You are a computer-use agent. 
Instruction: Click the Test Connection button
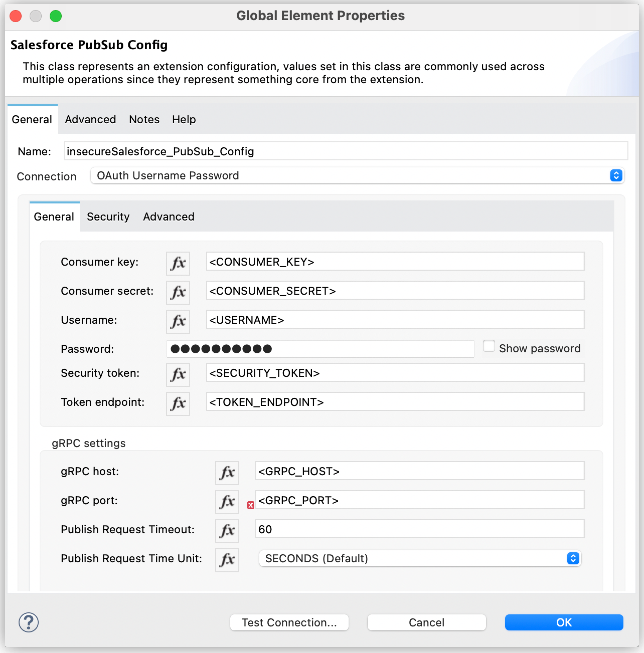point(289,622)
